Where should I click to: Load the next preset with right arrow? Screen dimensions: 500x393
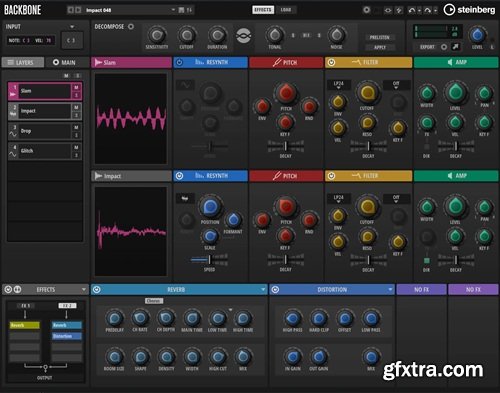[x=78, y=10]
